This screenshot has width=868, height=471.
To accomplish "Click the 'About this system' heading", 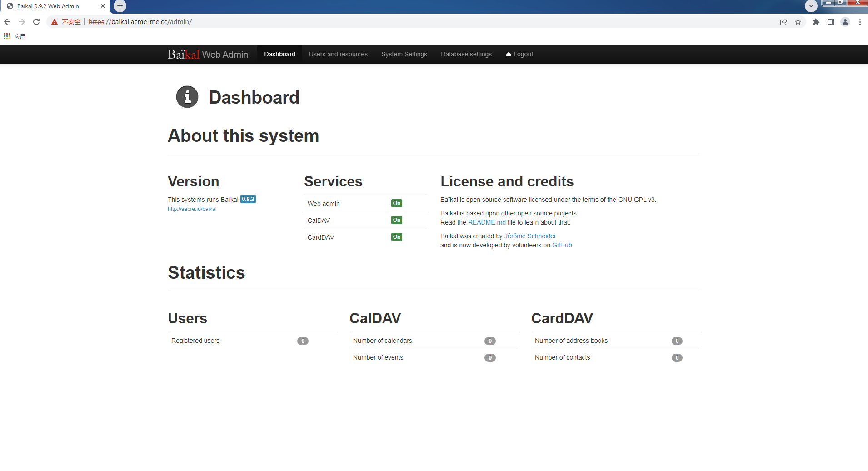I will click(244, 136).
